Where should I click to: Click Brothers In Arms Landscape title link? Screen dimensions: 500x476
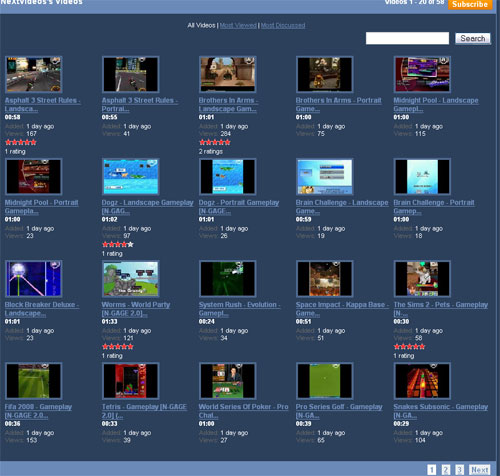pyautogui.click(x=228, y=104)
